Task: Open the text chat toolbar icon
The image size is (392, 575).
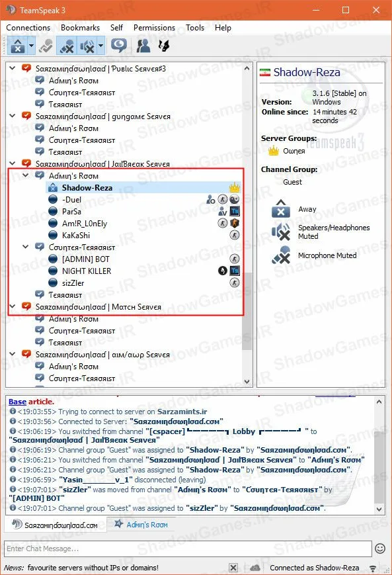Action: pos(119,46)
